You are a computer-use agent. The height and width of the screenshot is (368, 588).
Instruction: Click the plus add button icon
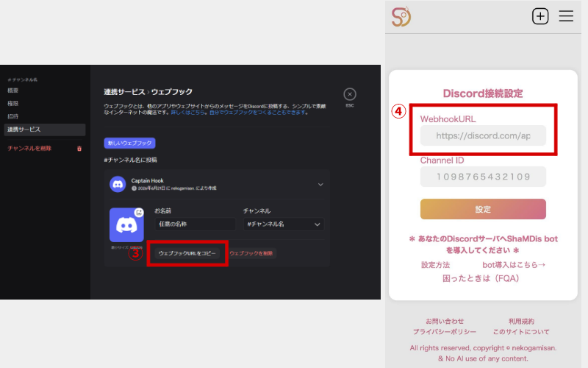tap(540, 16)
